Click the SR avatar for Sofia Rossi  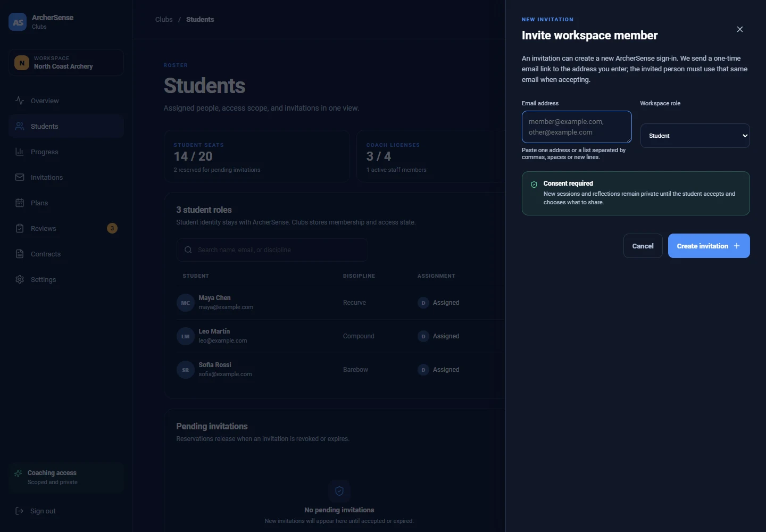coord(185,370)
